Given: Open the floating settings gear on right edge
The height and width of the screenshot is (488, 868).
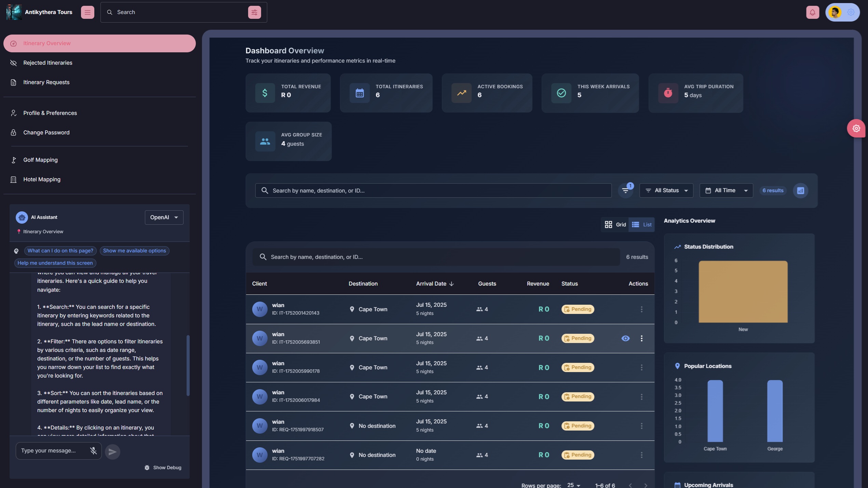Looking at the screenshot, I should coord(856,128).
